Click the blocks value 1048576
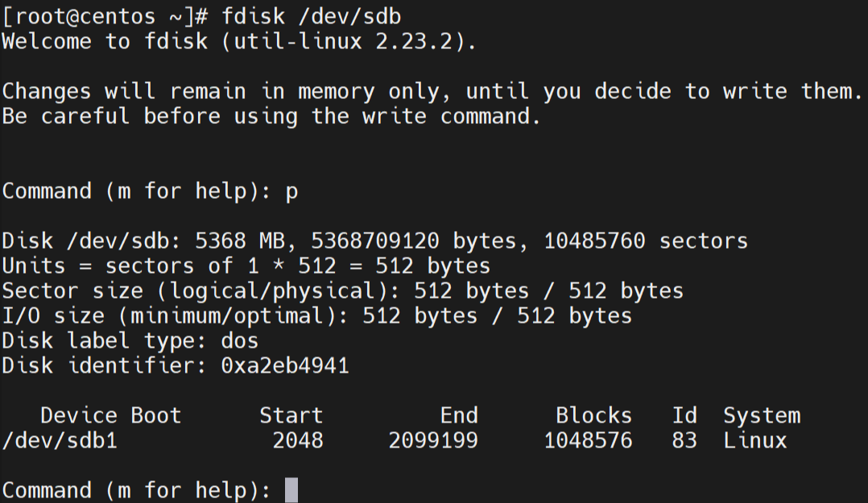The image size is (868, 503). tap(588, 440)
